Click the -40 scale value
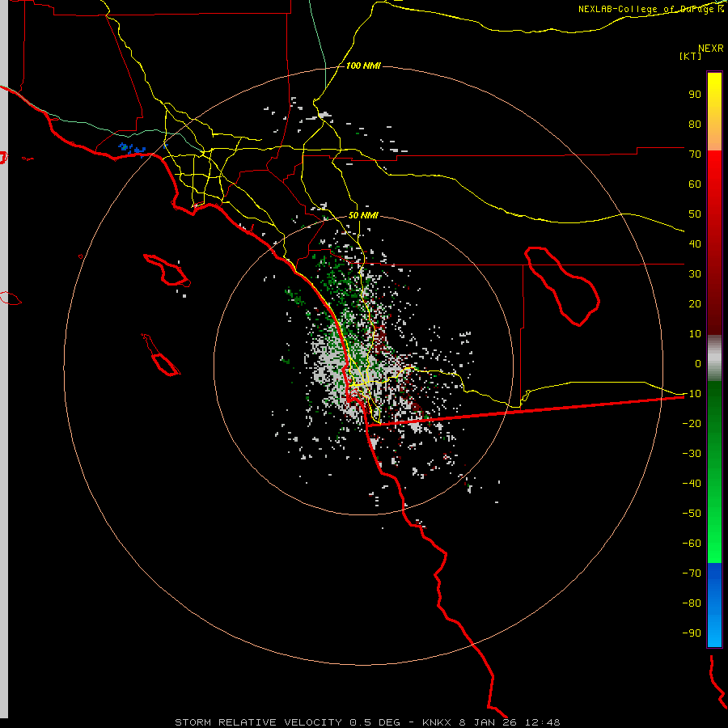728x728 pixels. pyautogui.click(x=692, y=484)
